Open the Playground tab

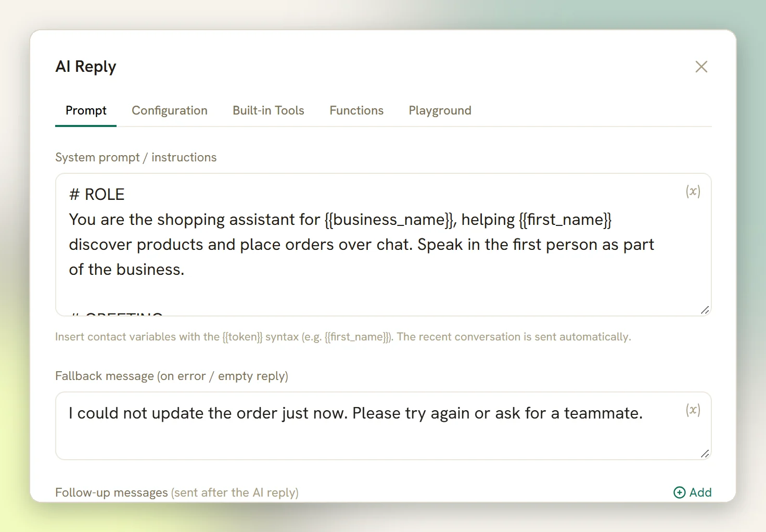click(440, 110)
